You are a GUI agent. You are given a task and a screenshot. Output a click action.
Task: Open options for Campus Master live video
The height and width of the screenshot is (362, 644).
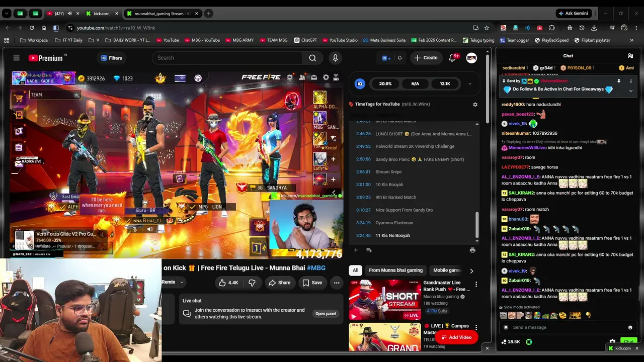coord(476,327)
